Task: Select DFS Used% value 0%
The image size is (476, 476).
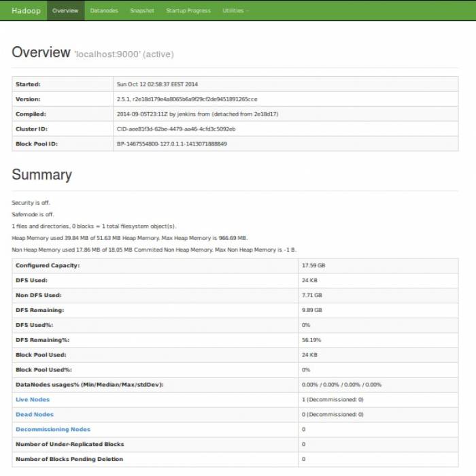Action: (x=306, y=325)
